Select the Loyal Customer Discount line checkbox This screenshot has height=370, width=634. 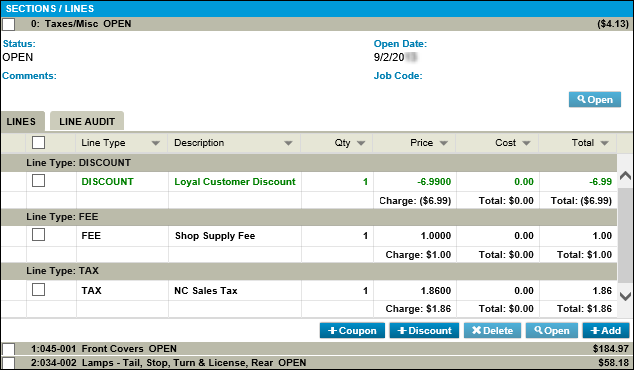38,181
